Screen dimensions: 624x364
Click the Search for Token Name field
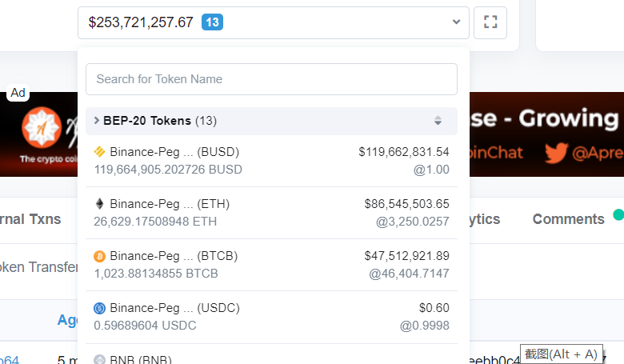[x=271, y=79]
